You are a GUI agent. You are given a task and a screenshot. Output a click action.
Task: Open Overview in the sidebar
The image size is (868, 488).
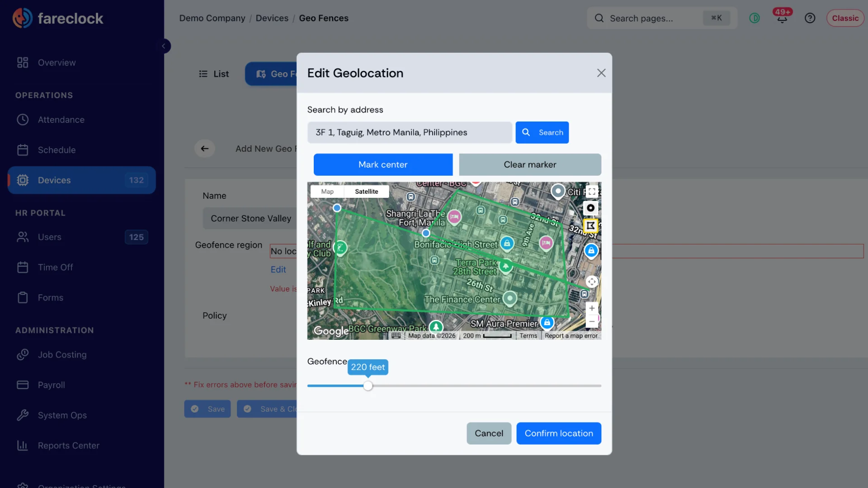(81, 62)
